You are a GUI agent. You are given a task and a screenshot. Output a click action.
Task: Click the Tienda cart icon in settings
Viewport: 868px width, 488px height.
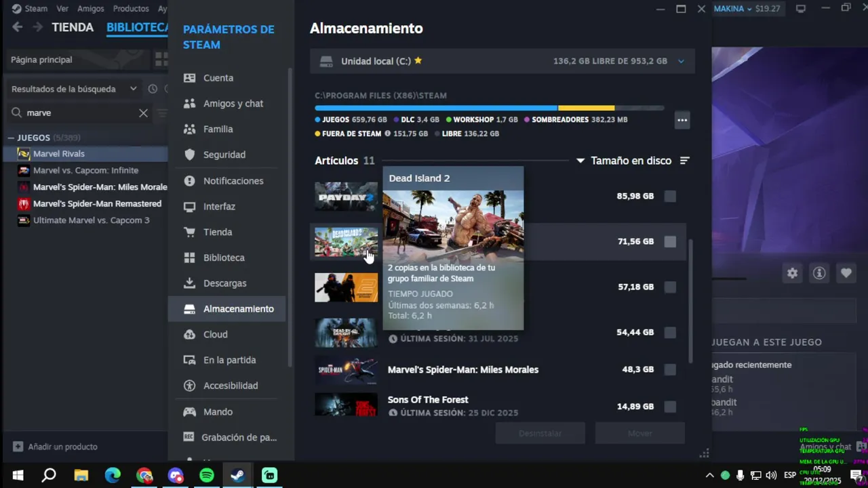click(190, 232)
